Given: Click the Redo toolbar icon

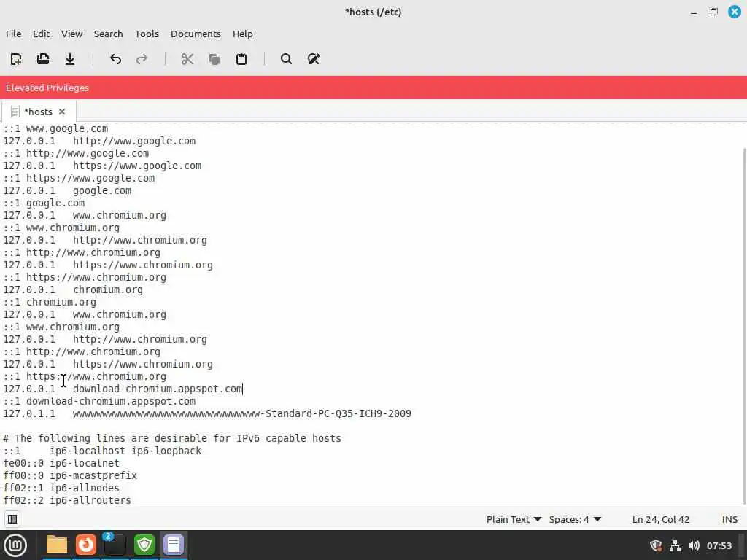Looking at the screenshot, I should coord(142,59).
